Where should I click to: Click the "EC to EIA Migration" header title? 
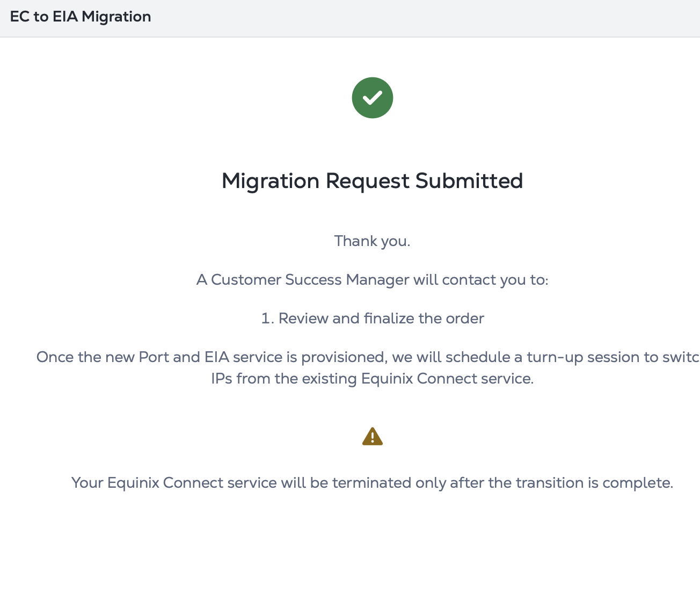[x=81, y=17]
